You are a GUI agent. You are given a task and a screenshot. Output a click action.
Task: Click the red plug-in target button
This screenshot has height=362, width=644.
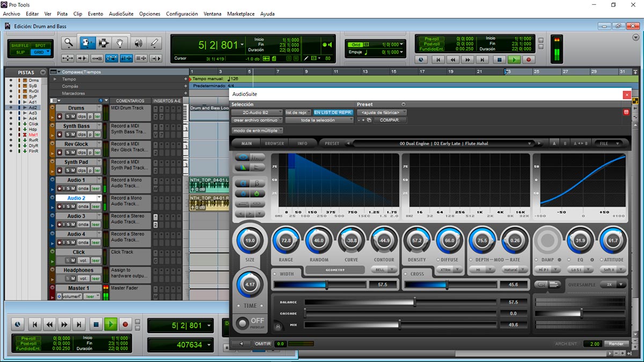[x=626, y=112]
